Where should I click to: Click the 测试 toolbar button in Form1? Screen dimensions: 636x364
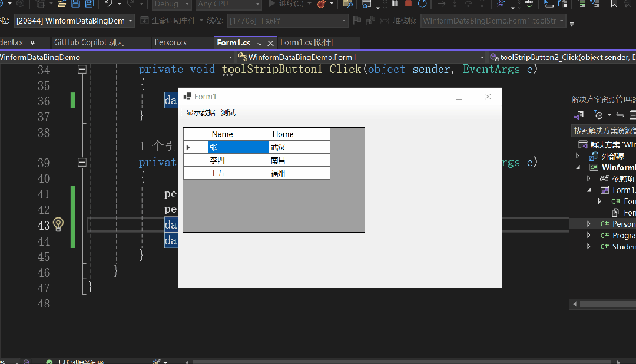click(228, 113)
